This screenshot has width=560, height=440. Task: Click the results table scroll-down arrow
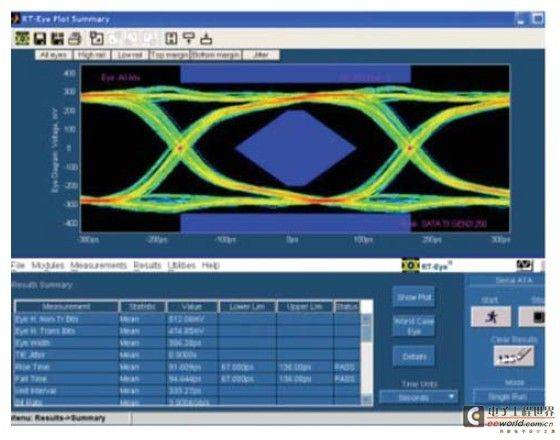[x=367, y=399]
